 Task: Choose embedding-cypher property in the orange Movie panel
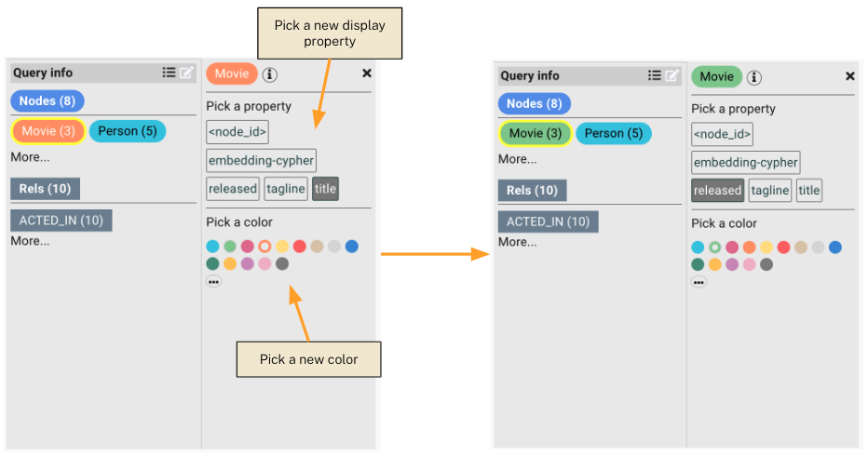point(262,160)
